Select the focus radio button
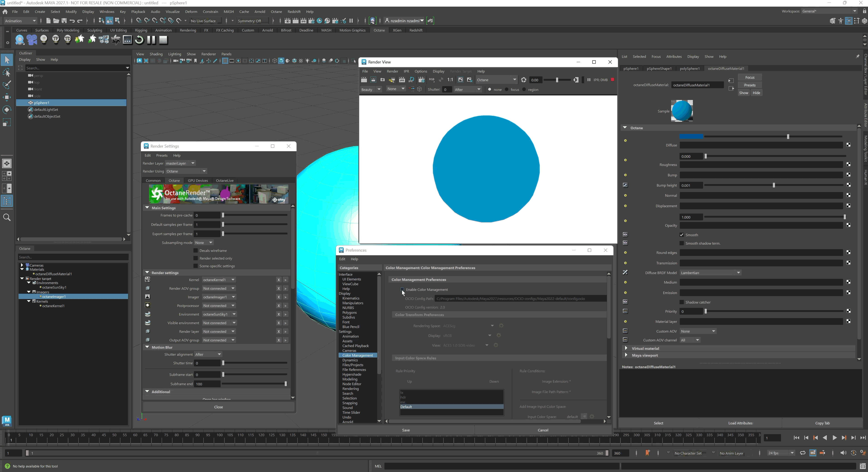The width and height of the screenshot is (868, 472). coord(506,89)
